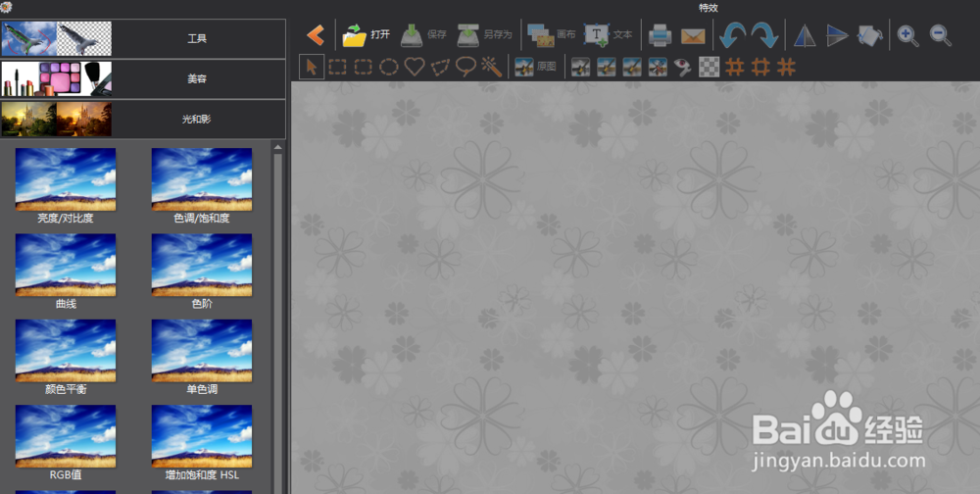Click the printer icon
The height and width of the screenshot is (494, 980).
(660, 35)
